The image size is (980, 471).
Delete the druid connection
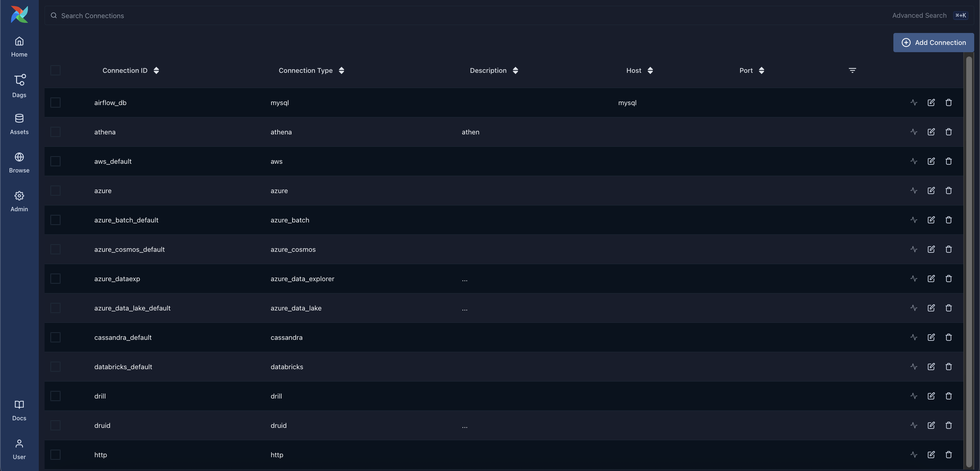pos(948,425)
